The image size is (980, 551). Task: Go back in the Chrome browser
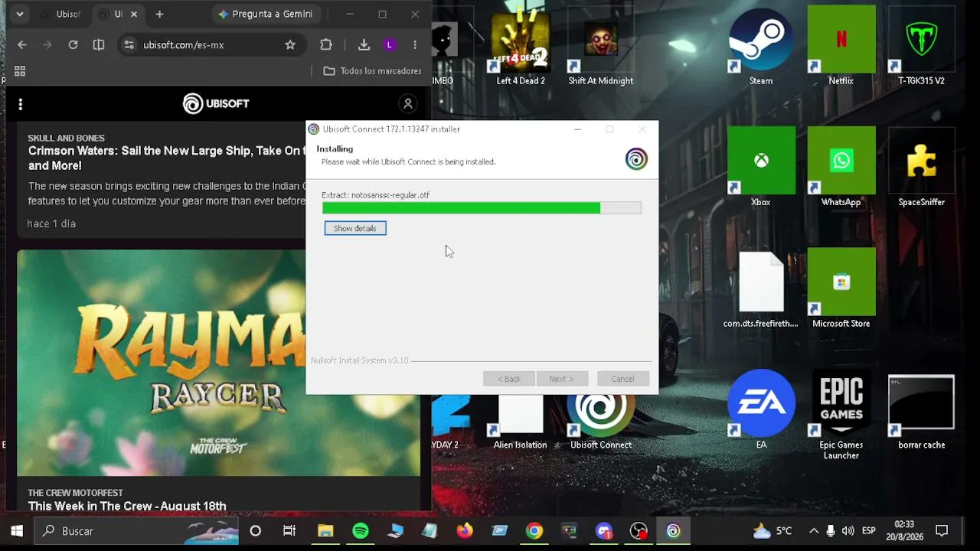click(x=22, y=45)
